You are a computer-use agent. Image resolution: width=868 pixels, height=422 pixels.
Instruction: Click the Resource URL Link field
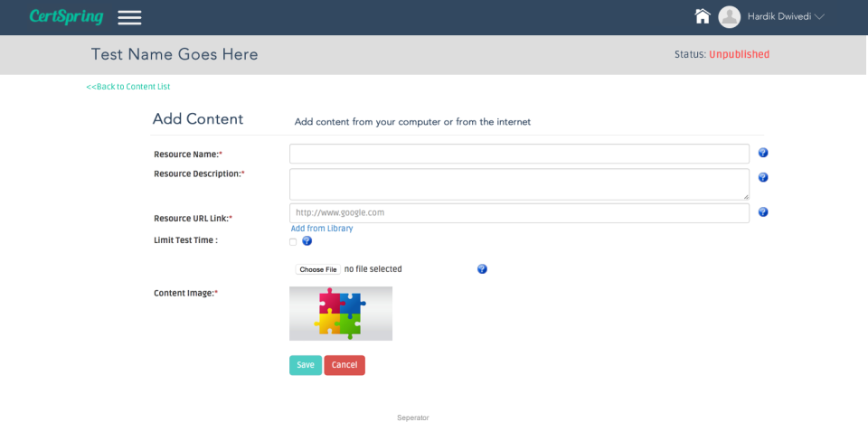pyautogui.click(x=519, y=212)
